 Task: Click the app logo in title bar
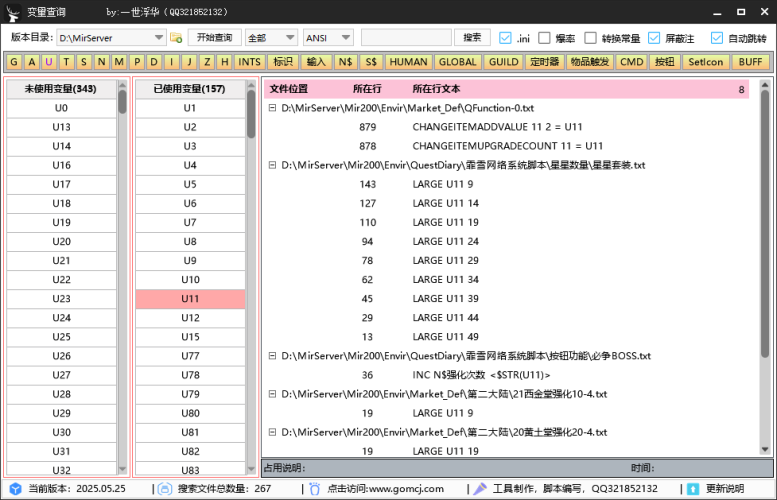[13, 12]
